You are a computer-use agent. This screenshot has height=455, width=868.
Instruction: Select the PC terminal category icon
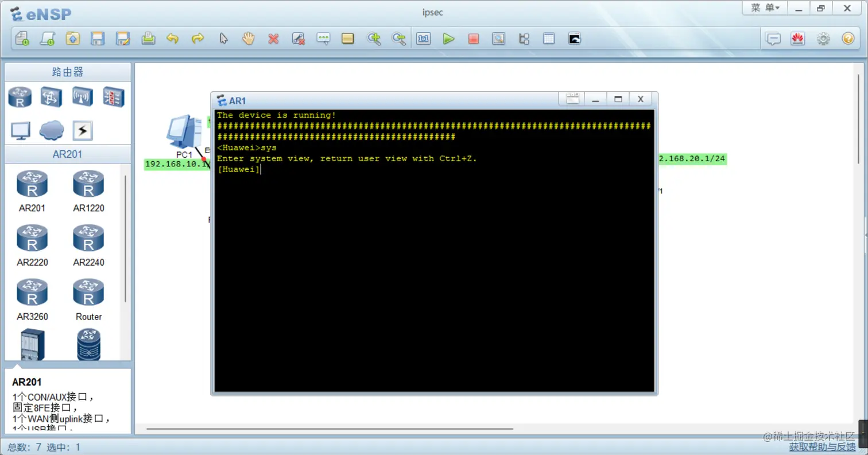pos(21,131)
